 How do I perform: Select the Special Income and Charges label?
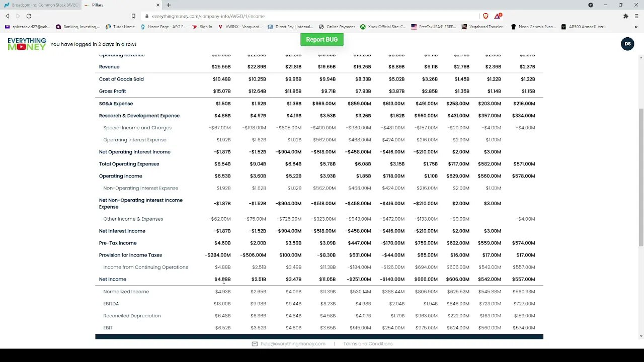(x=137, y=128)
